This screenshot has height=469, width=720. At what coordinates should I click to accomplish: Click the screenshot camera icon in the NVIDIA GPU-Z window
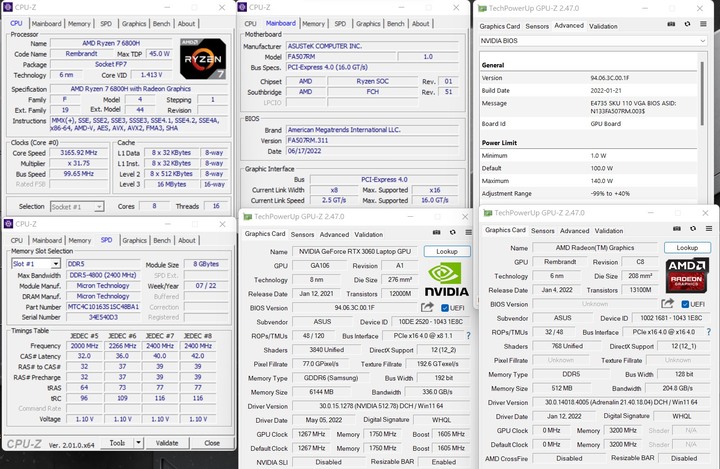tap(437, 232)
